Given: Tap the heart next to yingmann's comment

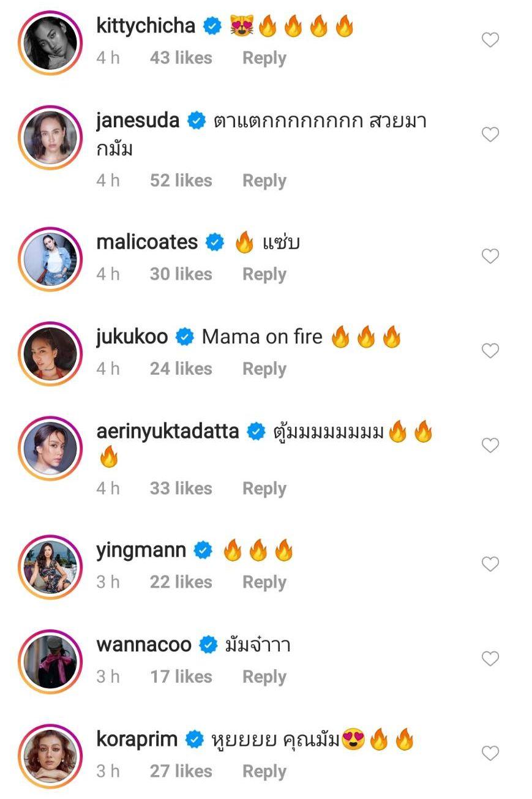Looking at the screenshot, I should [490, 564].
